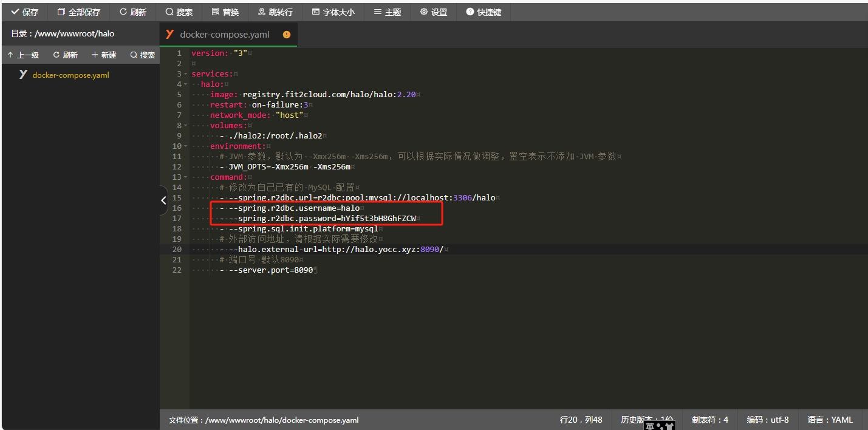Adjust editor font via 字体大小 icon

(x=333, y=12)
